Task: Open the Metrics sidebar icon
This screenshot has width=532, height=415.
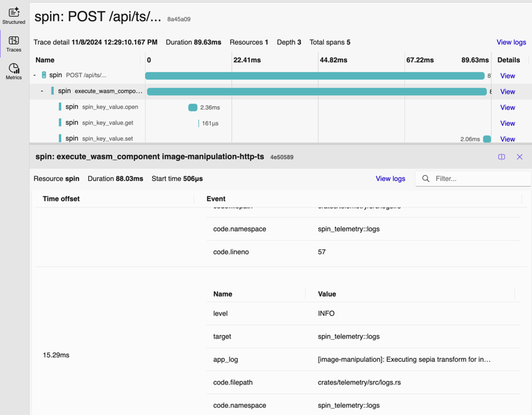Action: coord(14,72)
